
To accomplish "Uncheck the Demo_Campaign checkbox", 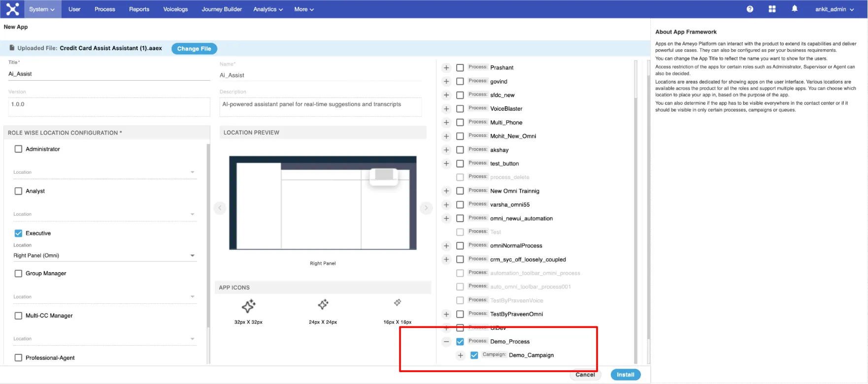I will (x=474, y=355).
